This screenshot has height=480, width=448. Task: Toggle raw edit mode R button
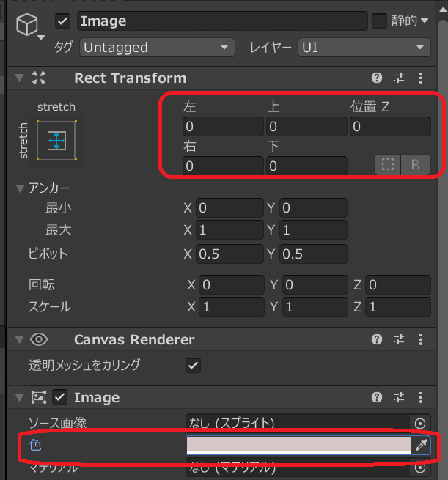point(416,165)
